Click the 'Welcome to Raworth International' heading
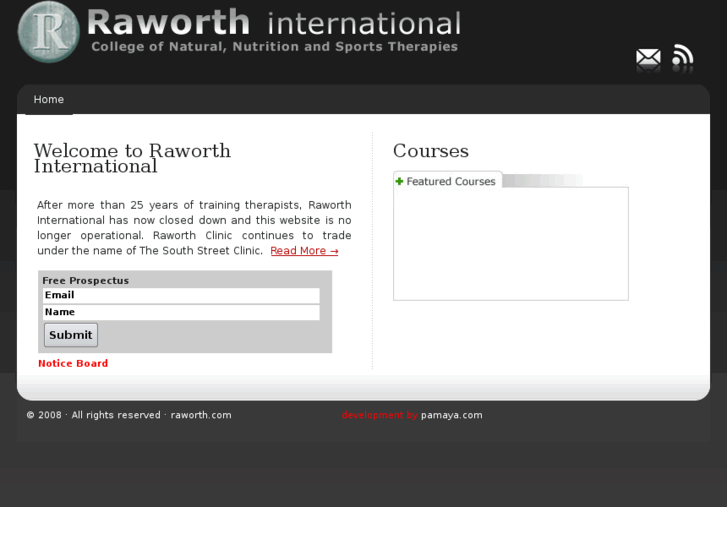727x545 pixels. [x=132, y=158]
